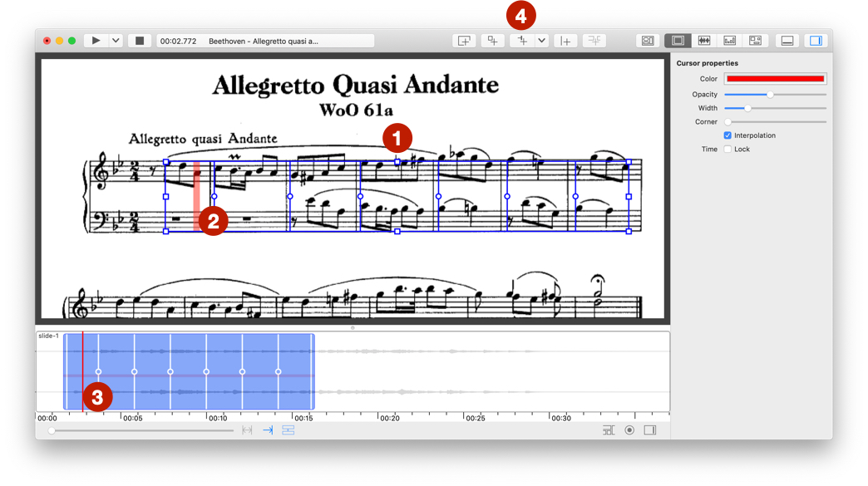Viewport: 868px width, 486px height.
Task: Click the split cursor toolbar icon
Action: (594, 41)
